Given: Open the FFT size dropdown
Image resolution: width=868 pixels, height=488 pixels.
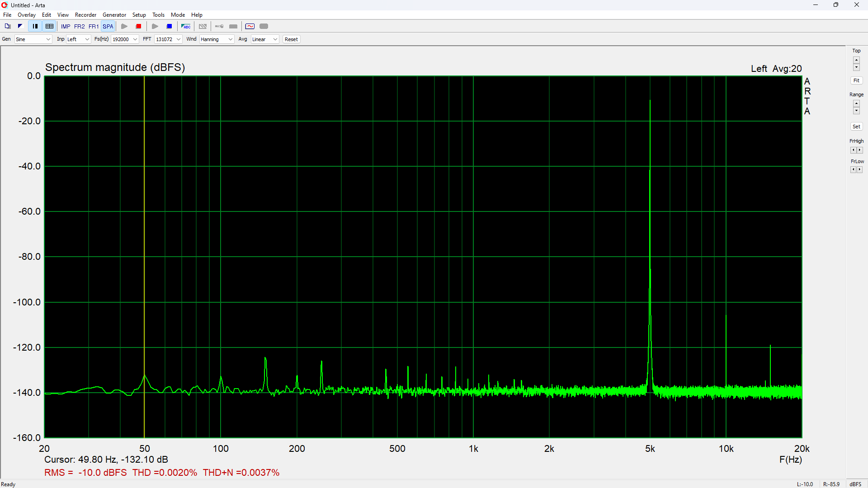Looking at the screenshot, I should [168, 39].
